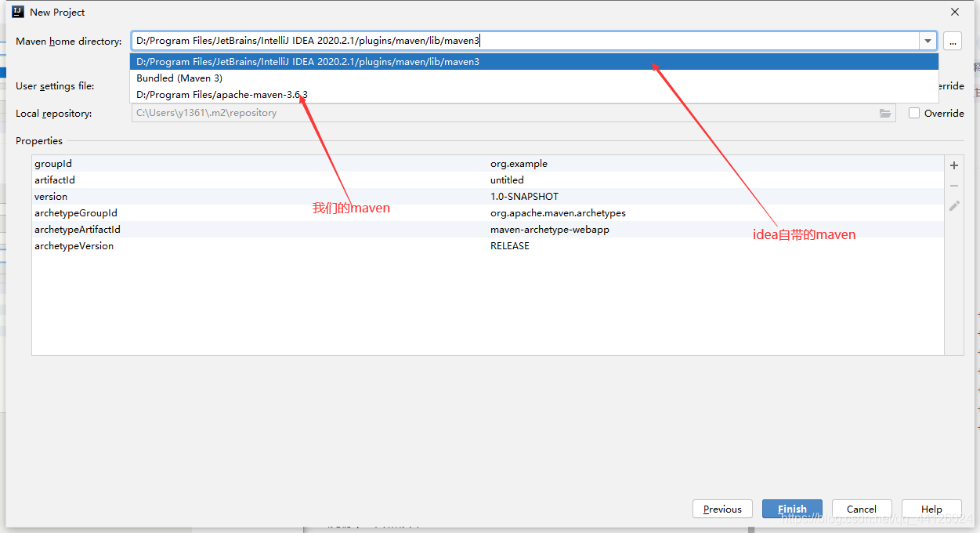This screenshot has width=980, height=533.
Task: Open the Maven home directory browse button
Action: coord(953,42)
